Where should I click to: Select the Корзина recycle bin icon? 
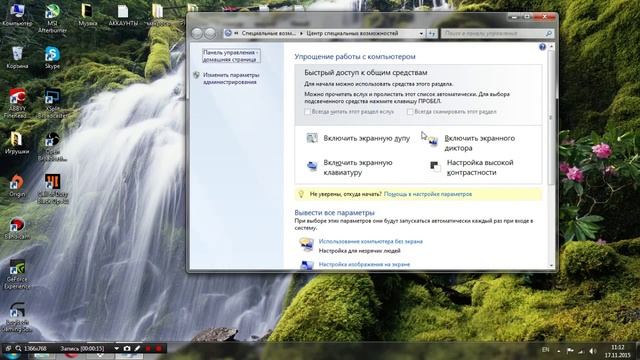(17, 57)
